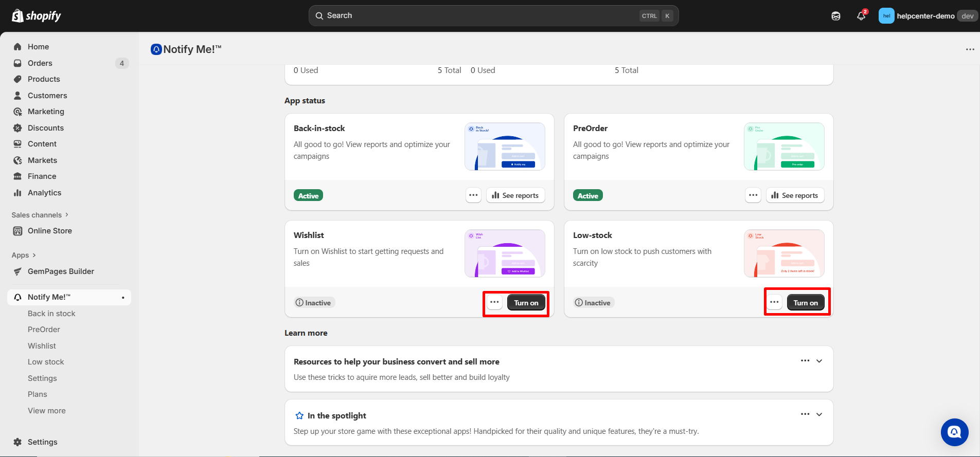Open Back-in-stock card three-dot menu
980x457 pixels.
(x=473, y=195)
